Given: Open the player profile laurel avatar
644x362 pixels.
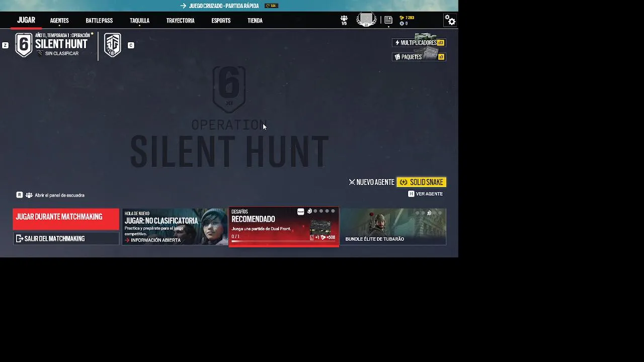Looking at the screenshot, I should click(366, 20).
